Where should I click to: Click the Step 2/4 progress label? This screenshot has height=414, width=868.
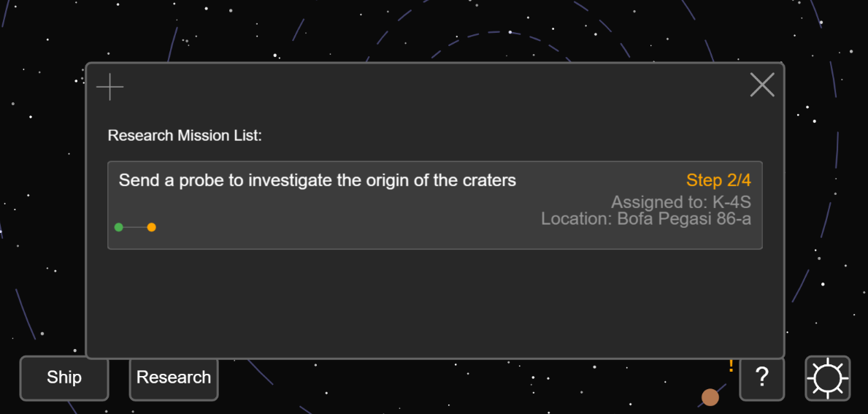click(x=718, y=180)
